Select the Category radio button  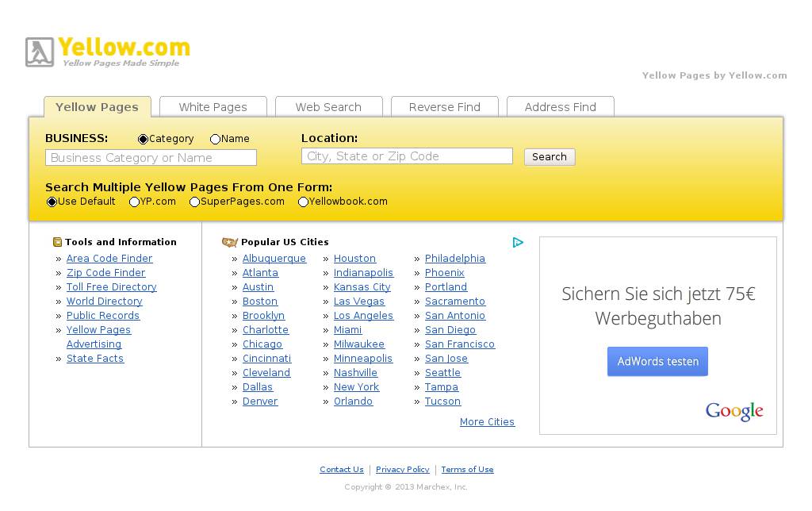pos(144,140)
